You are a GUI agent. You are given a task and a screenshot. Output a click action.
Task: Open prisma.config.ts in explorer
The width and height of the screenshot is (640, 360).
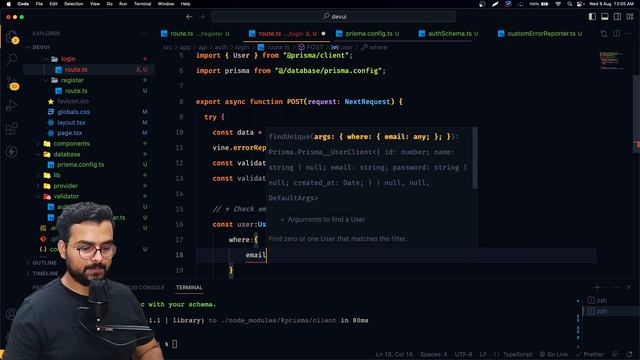(x=80, y=164)
